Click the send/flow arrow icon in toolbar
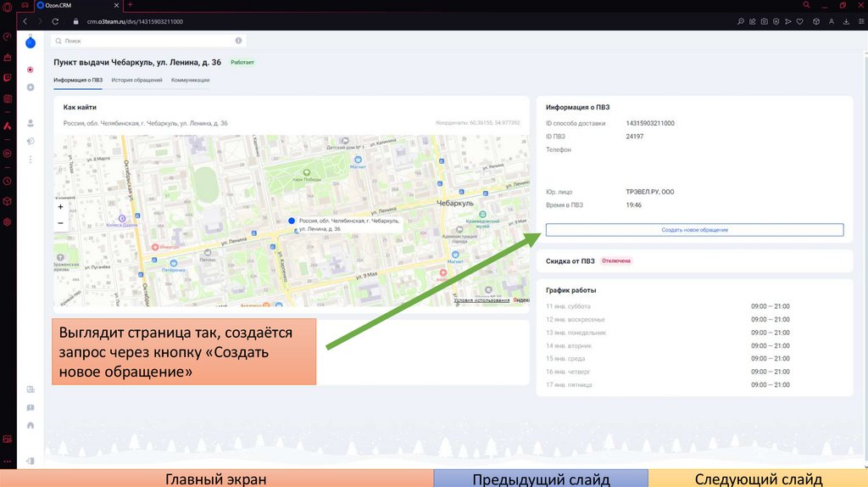Image resolution: width=868 pixels, height=487 pixels. pyautogui.click(x=787, y=21)
